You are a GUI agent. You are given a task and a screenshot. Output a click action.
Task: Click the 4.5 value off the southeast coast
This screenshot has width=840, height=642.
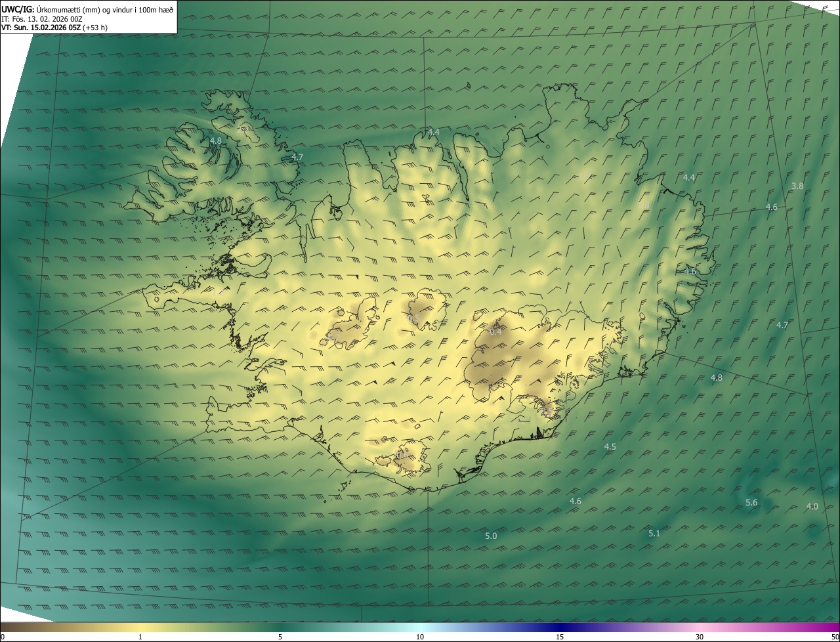click(x=610, y=447)
